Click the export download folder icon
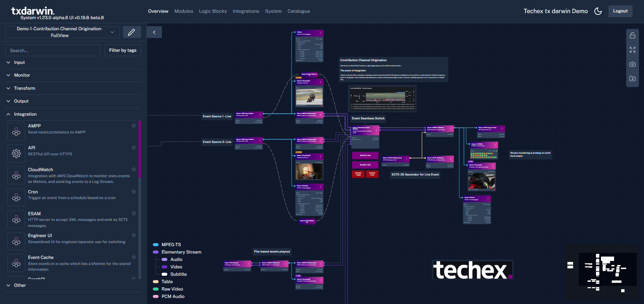Screen dimensions: 644x304 point(633,79)
